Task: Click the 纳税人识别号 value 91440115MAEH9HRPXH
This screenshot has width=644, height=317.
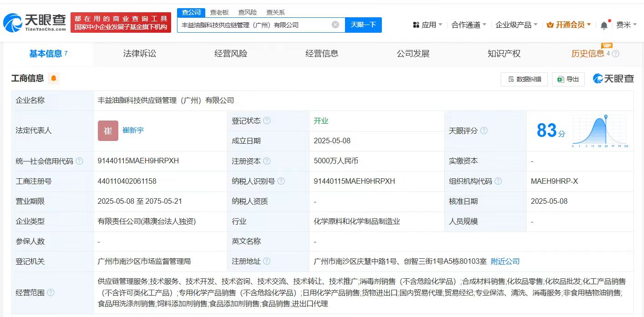Action: coord(355,181)
